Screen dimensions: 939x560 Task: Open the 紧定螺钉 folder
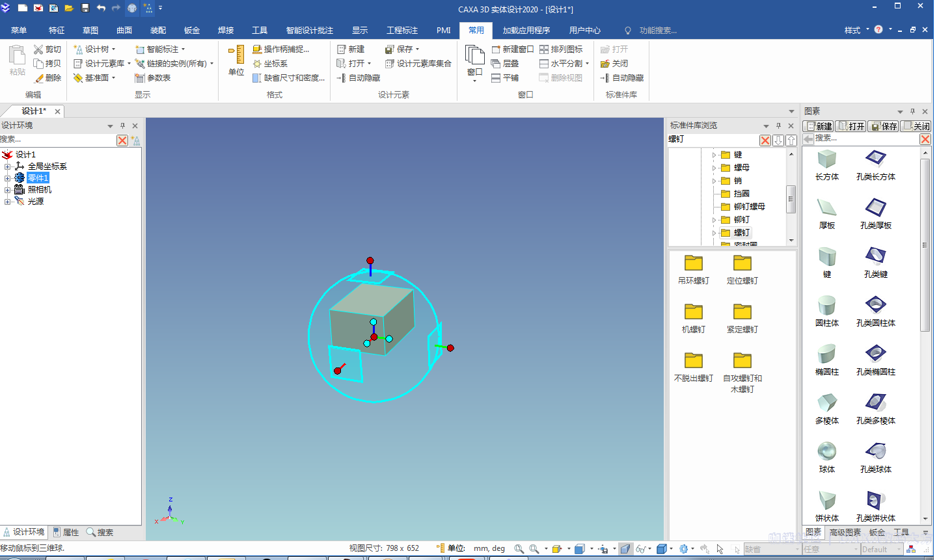[742, 318]
